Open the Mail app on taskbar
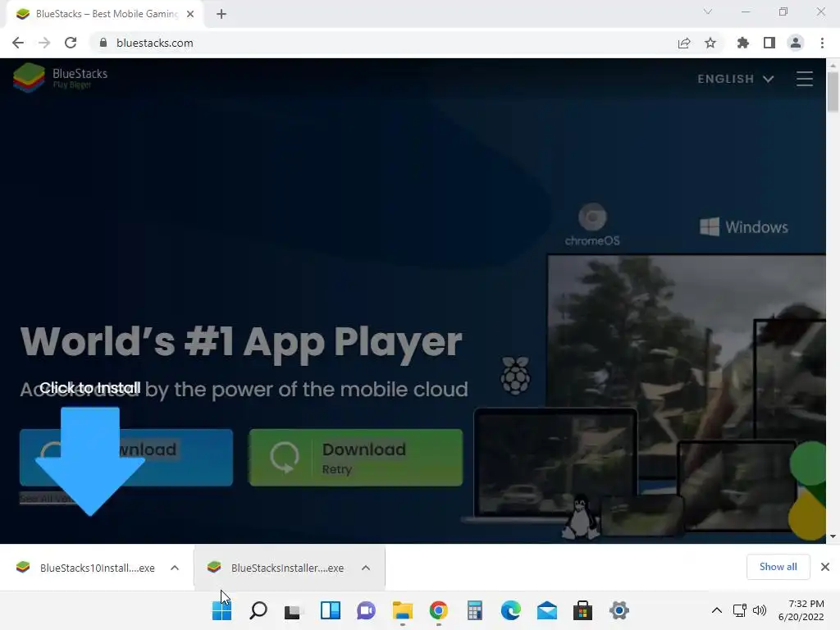Viewport: 840px width, 630px height. click(547, 610)
